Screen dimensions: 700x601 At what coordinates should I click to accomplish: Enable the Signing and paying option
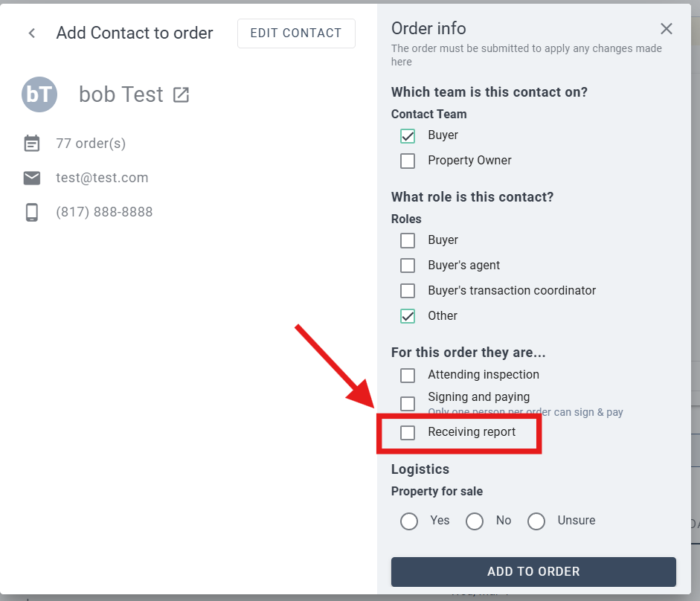click(408, 403)
